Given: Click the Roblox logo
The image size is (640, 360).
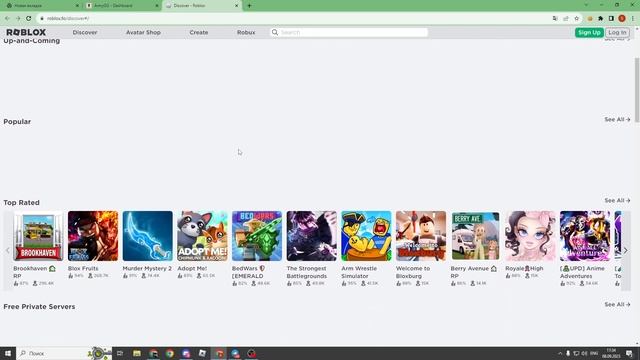Looking at the screenshot, I should [x=26, y=32].
